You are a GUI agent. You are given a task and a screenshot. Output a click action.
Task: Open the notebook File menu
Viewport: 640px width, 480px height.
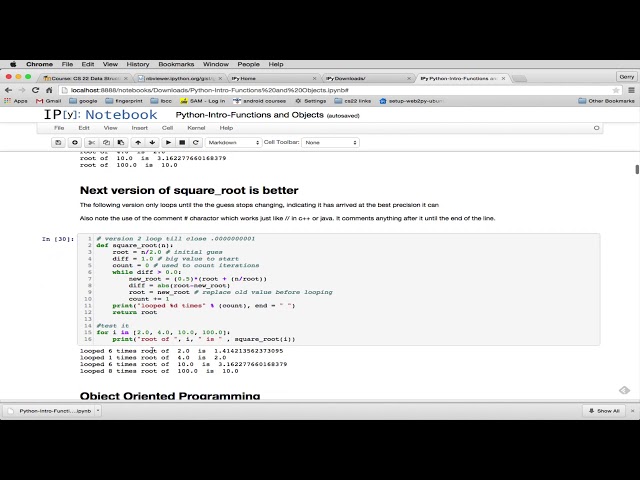(59, 128)
